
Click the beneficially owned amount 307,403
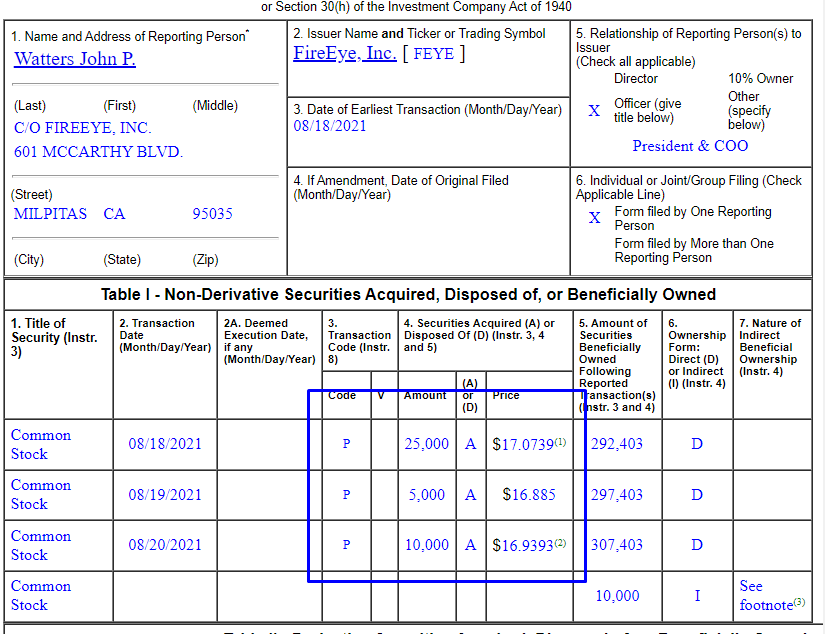click(617, 545)
